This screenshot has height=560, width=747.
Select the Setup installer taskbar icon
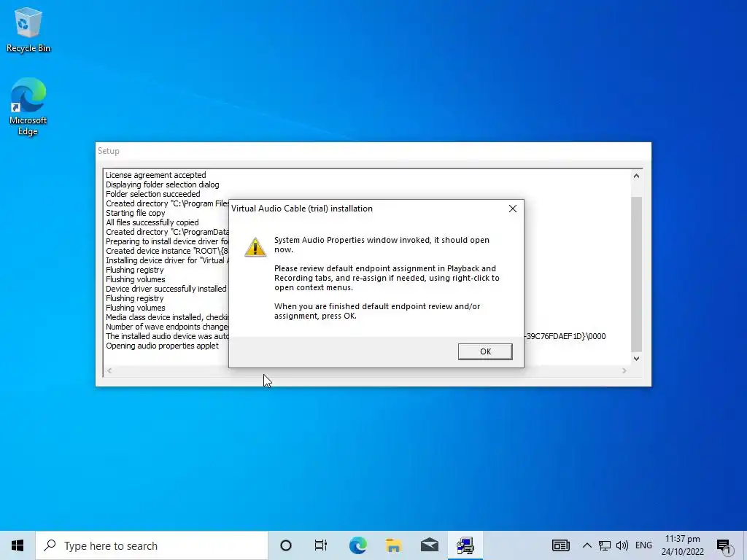(x=465, y=545)
